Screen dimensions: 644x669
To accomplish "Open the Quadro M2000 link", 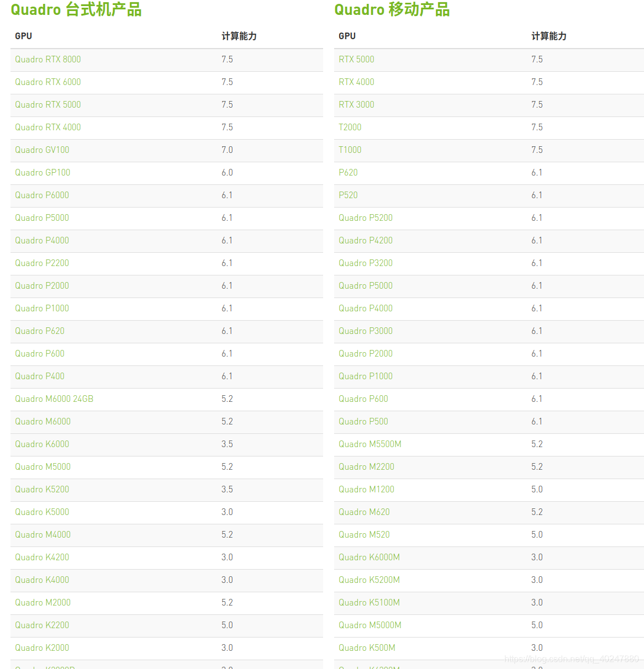I will tap(43, 603).
